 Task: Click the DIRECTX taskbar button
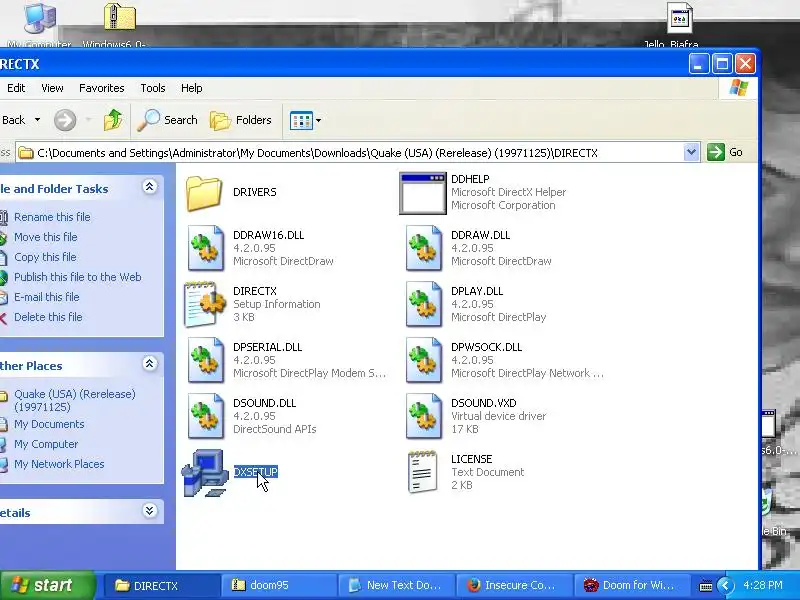161,585
